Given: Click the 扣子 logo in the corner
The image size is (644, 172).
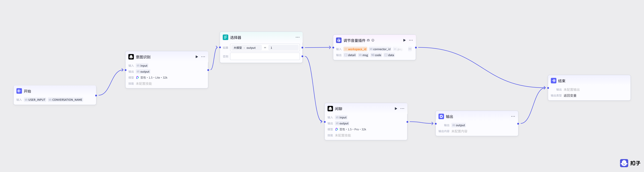Looking at the screenshot, I should 630,163.
